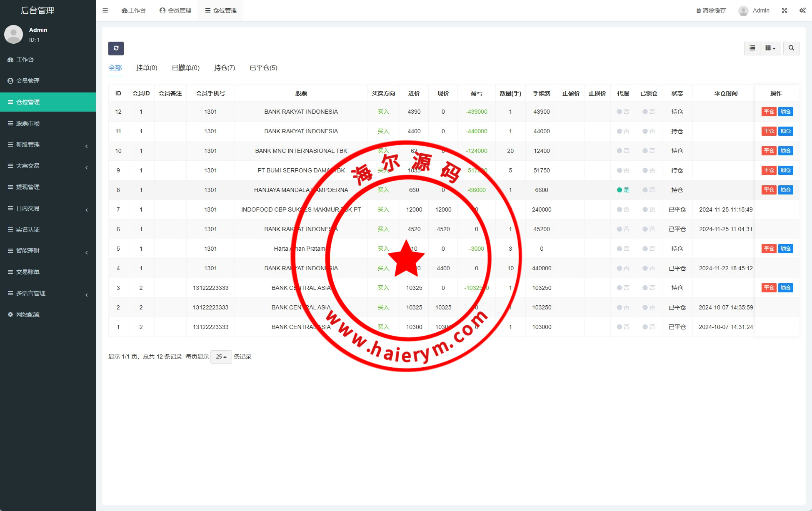Open the table search icon
The image size is (812, 511).
(x=791, y=48)
